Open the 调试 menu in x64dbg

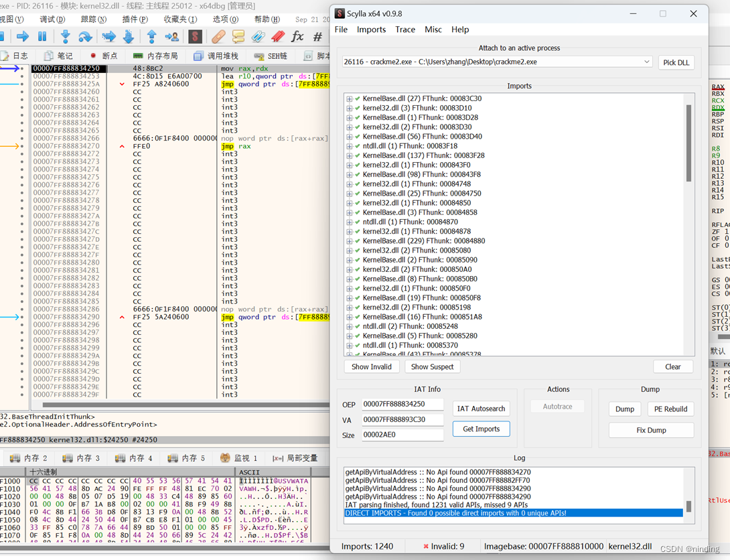52,19
